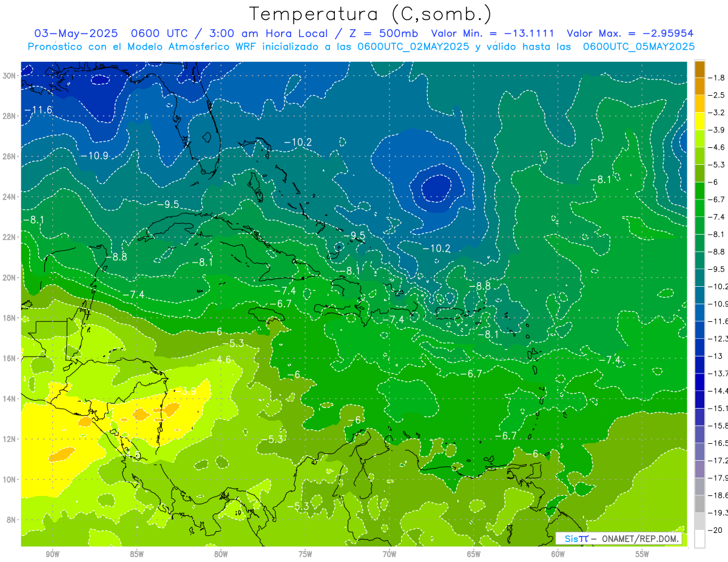Select the 'Valor Min. = -13.1111' text
The width and height of the screenshot is (728, 562).
(x=493, y=33)
